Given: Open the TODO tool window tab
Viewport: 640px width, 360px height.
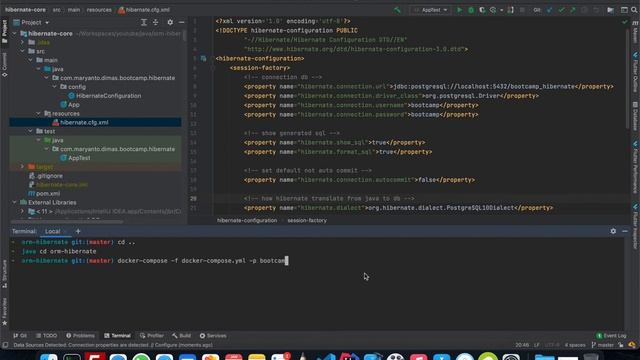Looking at the screenshot, I should (46, 336).
